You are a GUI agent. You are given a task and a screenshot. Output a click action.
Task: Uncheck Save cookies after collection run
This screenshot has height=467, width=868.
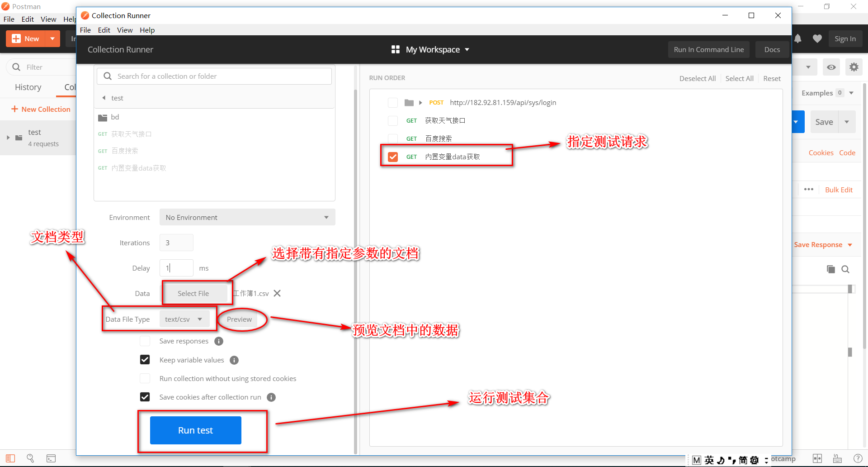pos(145,397)
